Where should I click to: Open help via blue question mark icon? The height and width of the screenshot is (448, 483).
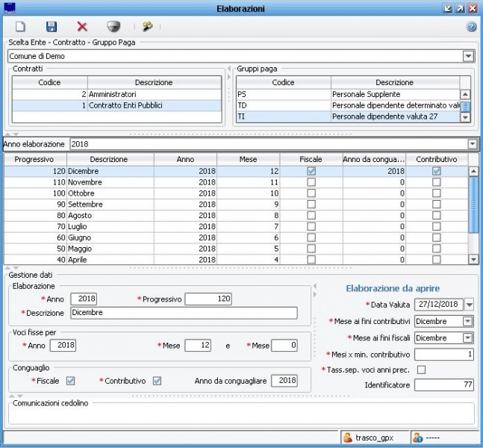click(471, 27)
